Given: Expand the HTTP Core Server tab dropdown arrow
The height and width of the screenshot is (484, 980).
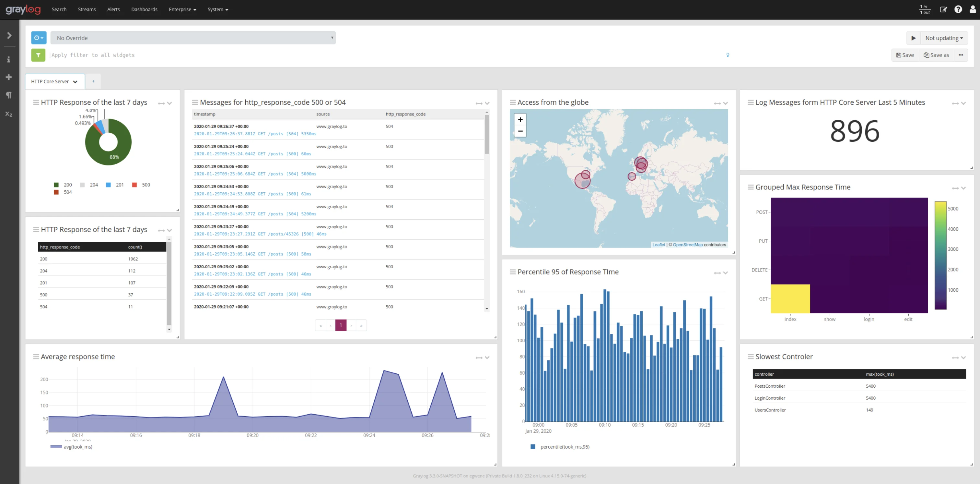Looking at the screenshot, I should pos(75,81).
